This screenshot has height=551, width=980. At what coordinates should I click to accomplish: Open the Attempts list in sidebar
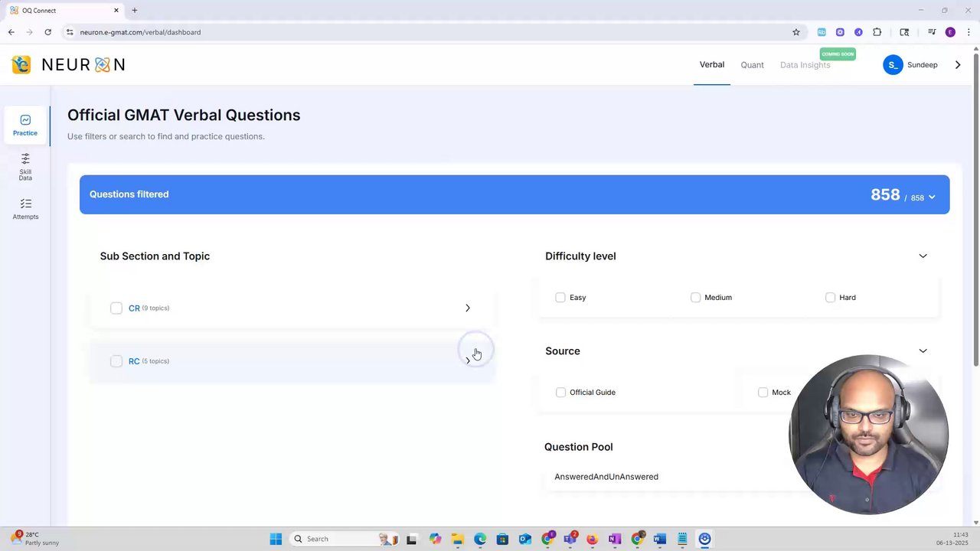click(x=25, y=209)
